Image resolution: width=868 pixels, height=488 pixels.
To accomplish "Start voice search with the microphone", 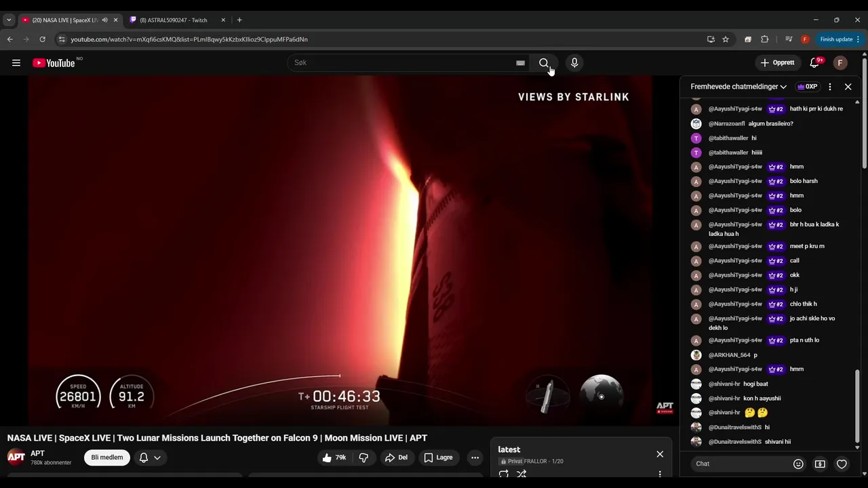I will click(x=574, y=63).
